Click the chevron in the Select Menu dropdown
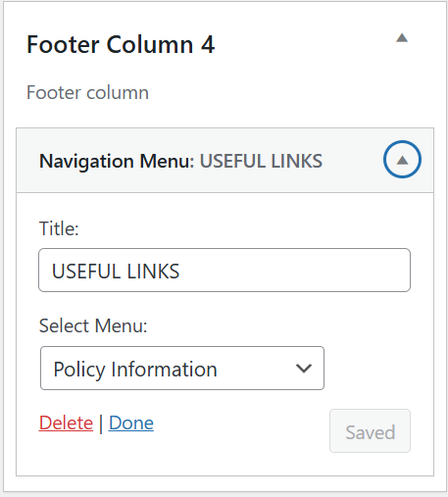448x497 pixels. [304, 369]
